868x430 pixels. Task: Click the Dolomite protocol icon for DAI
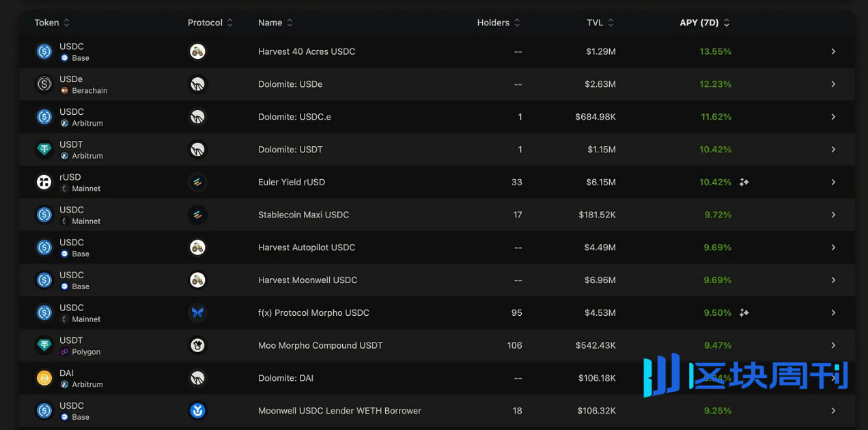pos(197,378)
